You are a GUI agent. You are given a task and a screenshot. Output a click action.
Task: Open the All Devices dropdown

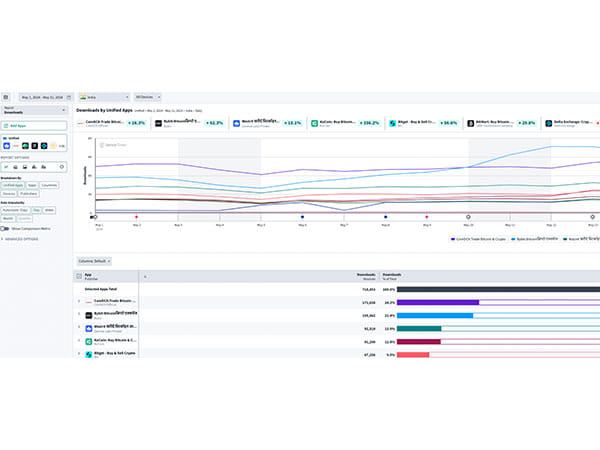click(146, 97)
